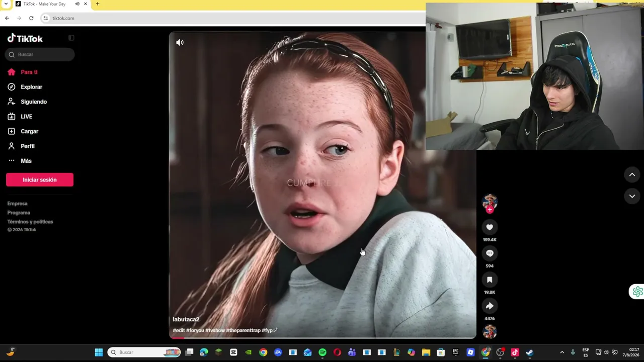Open the comments on this video
Screen dimensions: 644x362
[490, 253]
